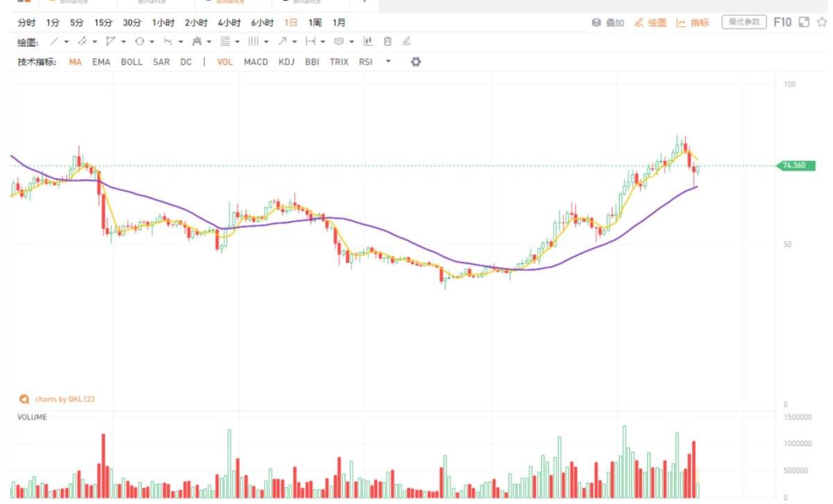The image size is (833, 504).
Task: Switch to the 4小时 timeframe
Action: click(x=228, y=23)
